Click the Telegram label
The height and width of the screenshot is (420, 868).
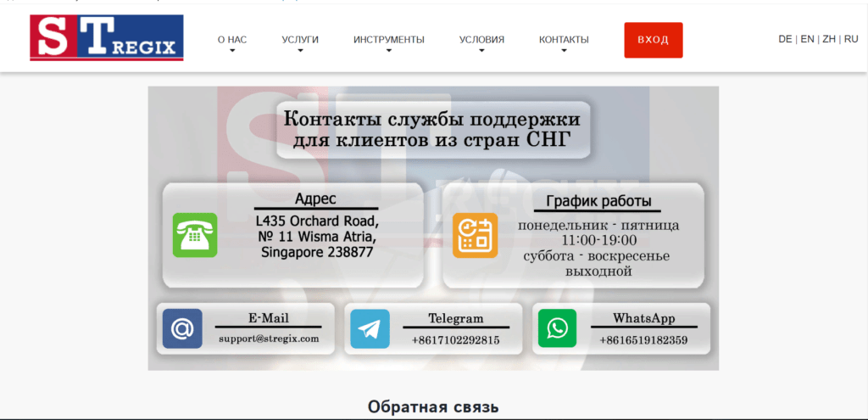[x=455, y=318]
